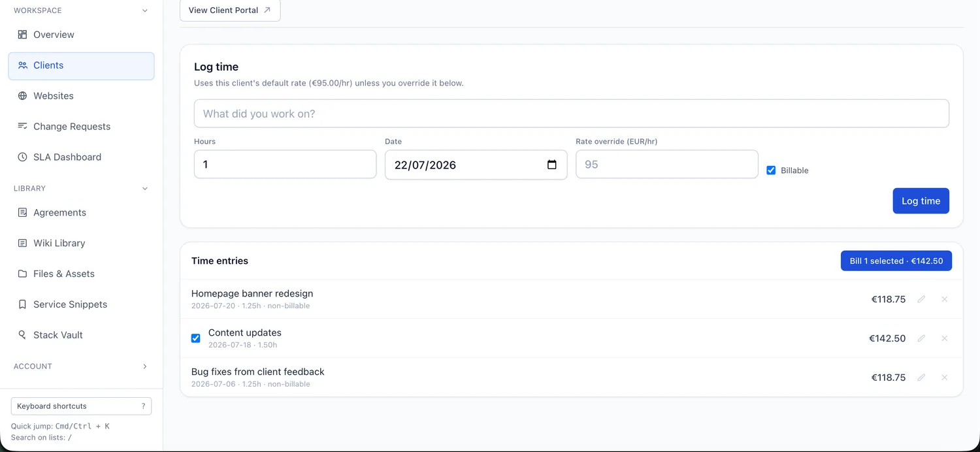
Task: Click the Overview dashboard icon
Action: pos(22,35)
